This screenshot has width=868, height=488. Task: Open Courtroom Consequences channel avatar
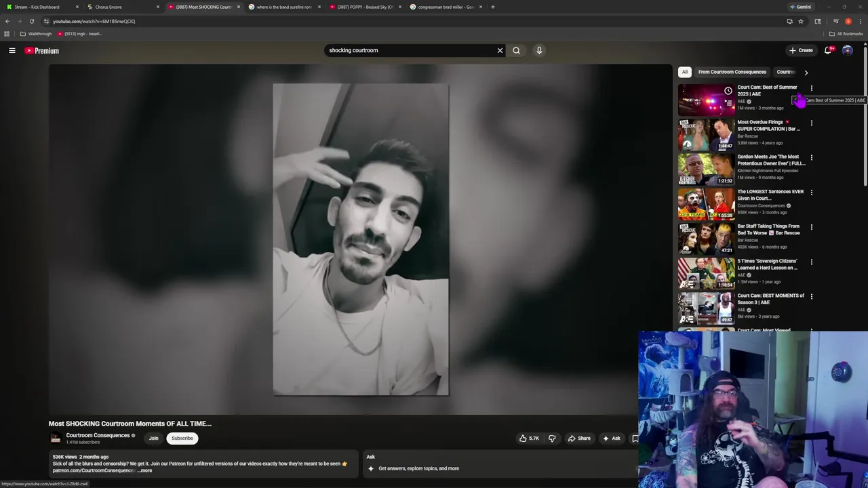[56, 439]
